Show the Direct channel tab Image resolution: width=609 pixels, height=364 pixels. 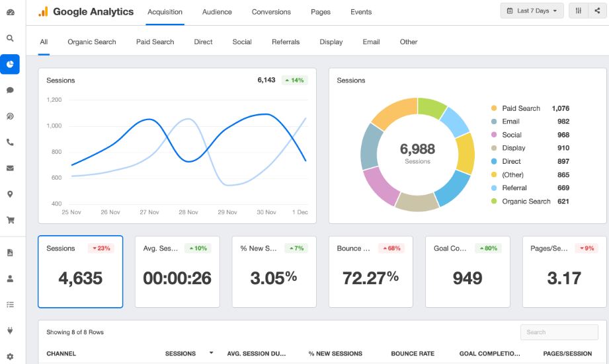point(203,42)
